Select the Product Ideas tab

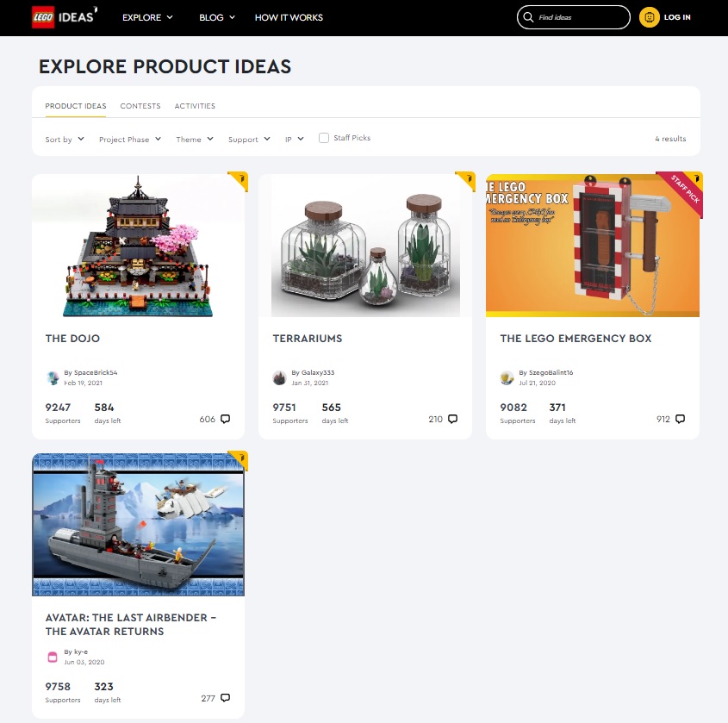76,106
